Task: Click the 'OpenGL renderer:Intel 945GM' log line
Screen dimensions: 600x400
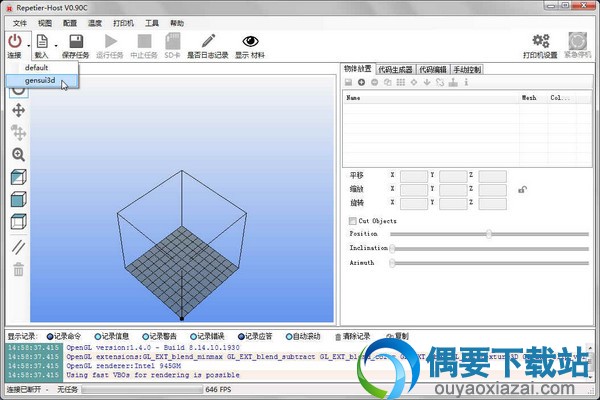Action: (124, 366)
